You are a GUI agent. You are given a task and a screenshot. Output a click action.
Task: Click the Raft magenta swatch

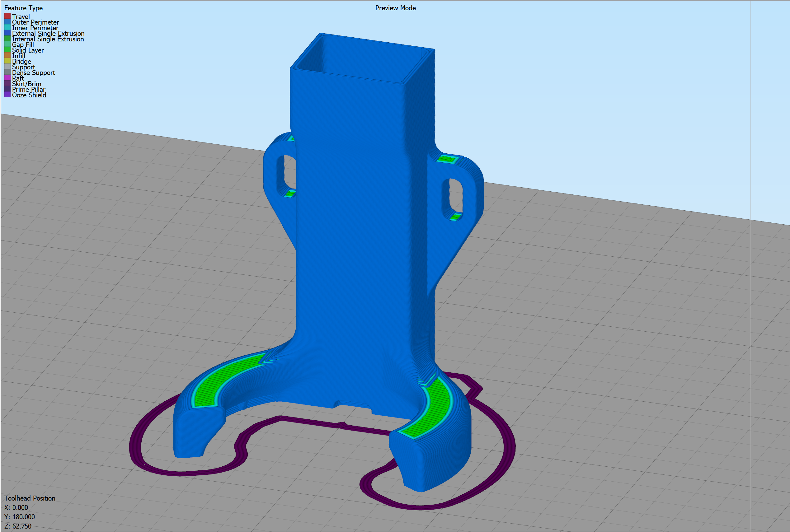coord(7,78)
